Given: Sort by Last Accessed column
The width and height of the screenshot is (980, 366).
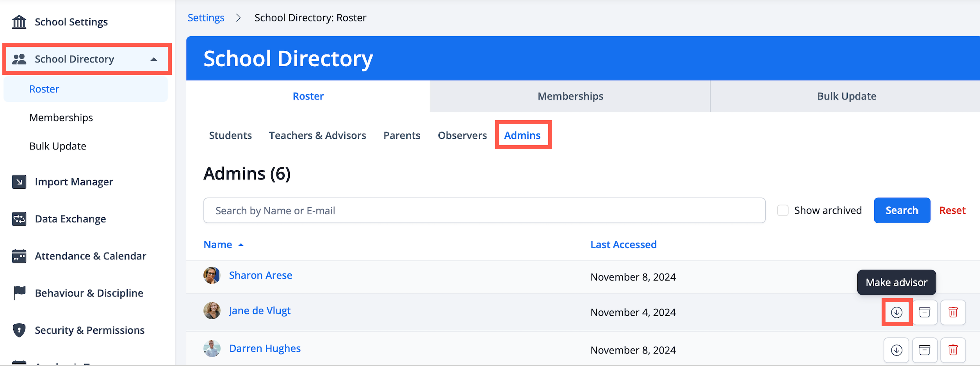Looking at the screenshot, I should [x=623, y=245].
